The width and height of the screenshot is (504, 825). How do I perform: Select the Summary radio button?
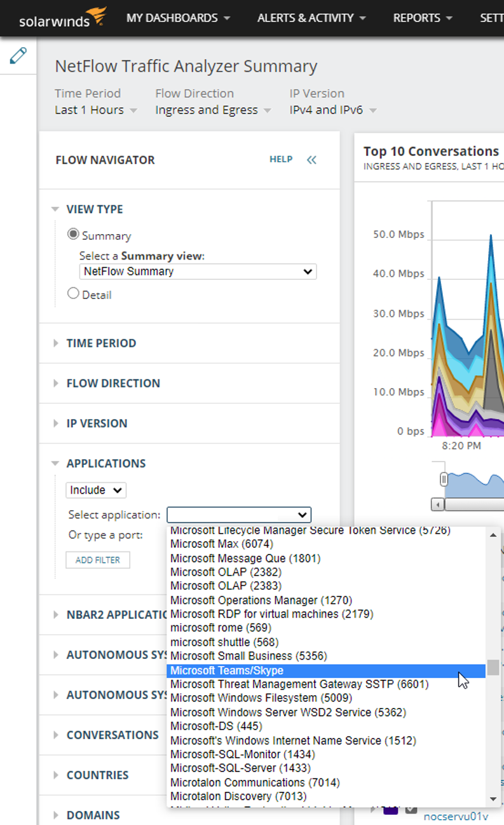coord(73,235)
